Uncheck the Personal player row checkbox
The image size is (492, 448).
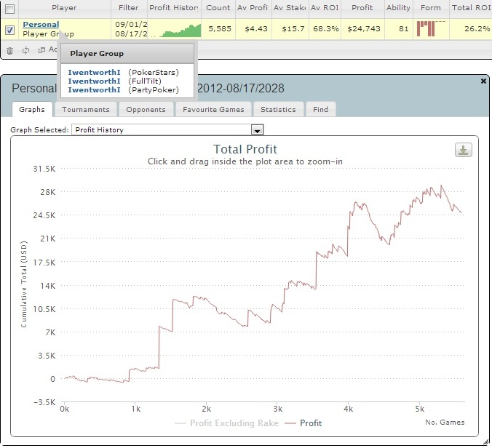(x=9, y=30)
